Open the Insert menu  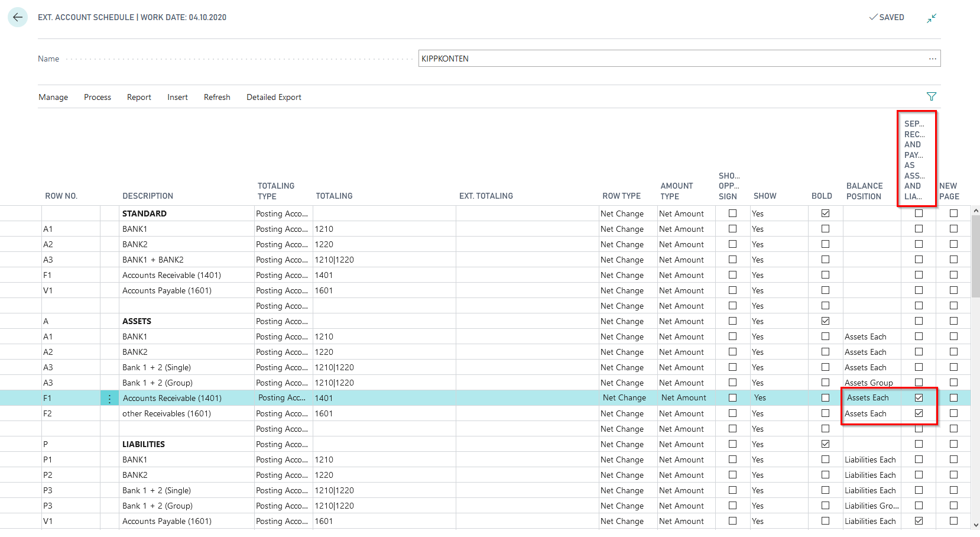[x=177, y=97]
